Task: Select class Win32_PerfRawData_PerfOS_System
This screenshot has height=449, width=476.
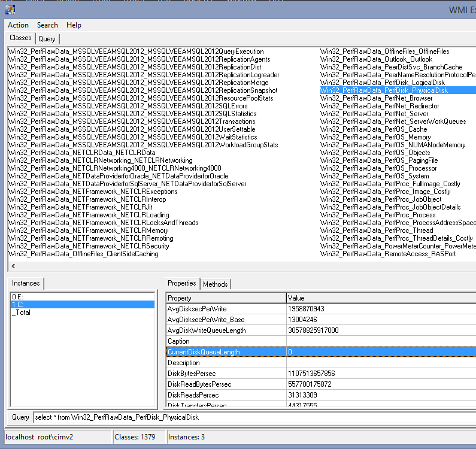Action: click(375, 176)
